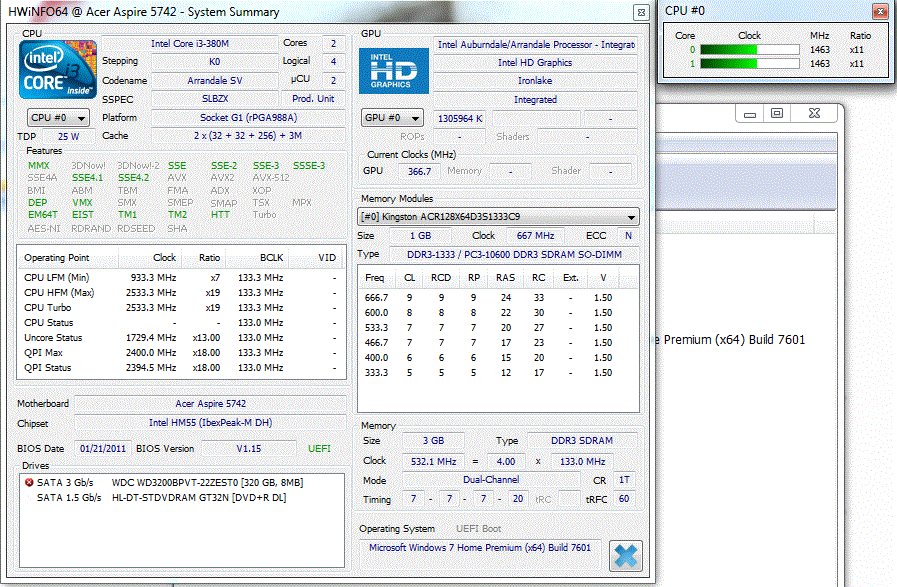
Task: Click the Motherboard field Acer Aspire 5742
Action: click(211, 403)
